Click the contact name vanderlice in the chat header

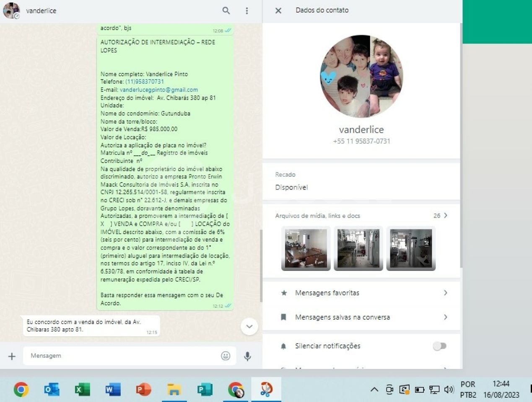(x=41, y=10)
